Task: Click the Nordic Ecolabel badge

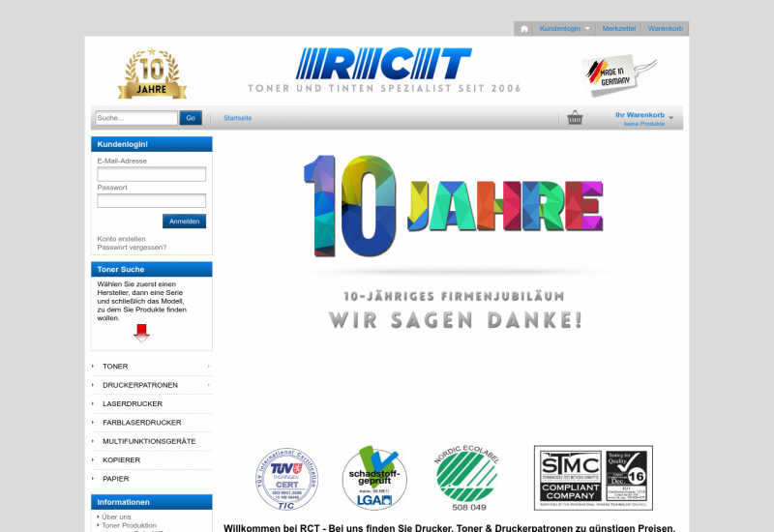Action: click(x=468, y=478)
